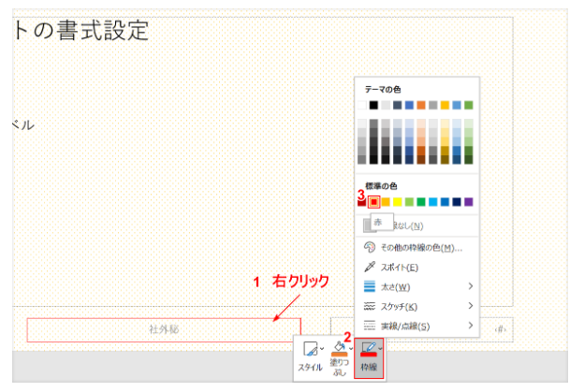This screenshot has height=392, width=584.
Task: Expand the 枠線 dropdown arrow
Action: pos(380,348)
